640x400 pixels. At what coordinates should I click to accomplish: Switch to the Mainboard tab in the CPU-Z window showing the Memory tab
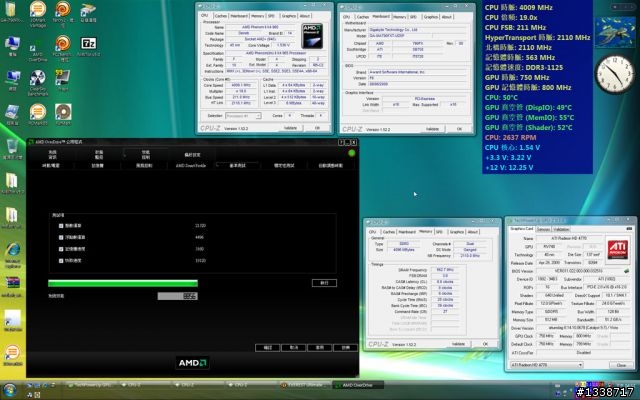(x=407, y=231)
